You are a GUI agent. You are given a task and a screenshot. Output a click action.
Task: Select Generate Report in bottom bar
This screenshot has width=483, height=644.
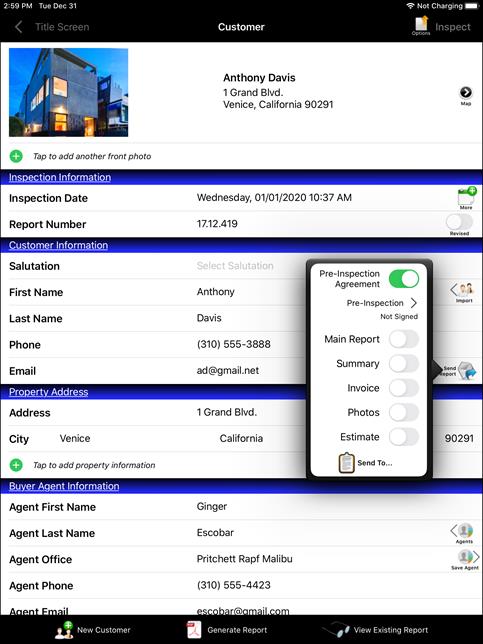coord(227,630)
